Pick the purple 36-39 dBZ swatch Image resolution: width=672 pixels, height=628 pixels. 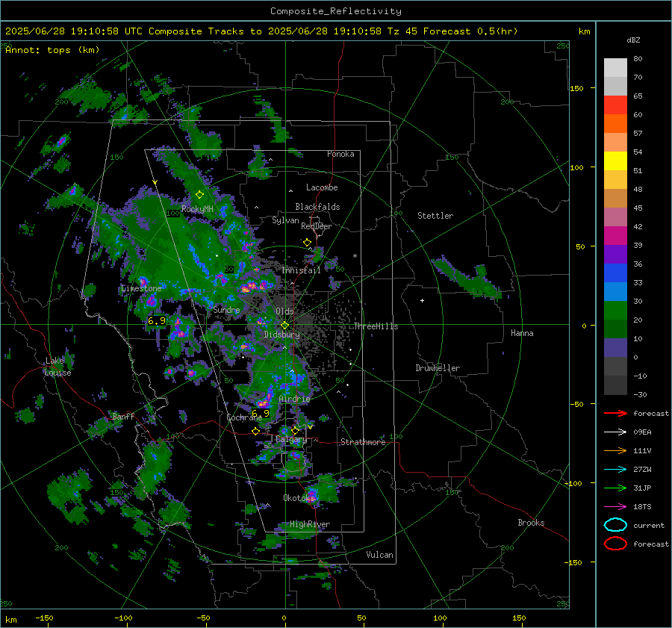[x=615, y=255]
